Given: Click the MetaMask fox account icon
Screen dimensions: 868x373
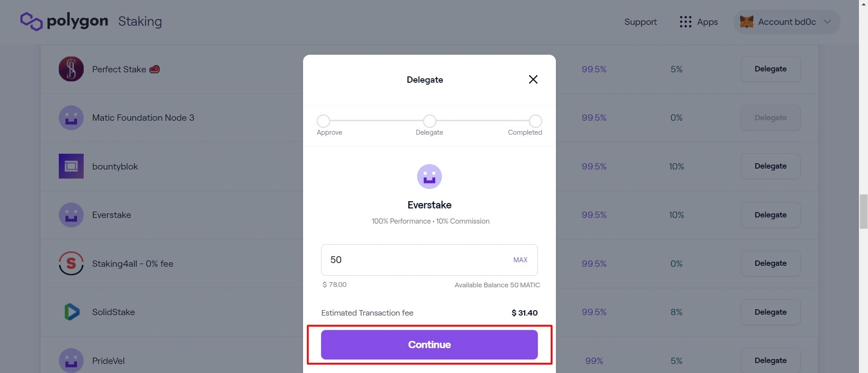Looking at the screenshot, I should pos(746,22).
